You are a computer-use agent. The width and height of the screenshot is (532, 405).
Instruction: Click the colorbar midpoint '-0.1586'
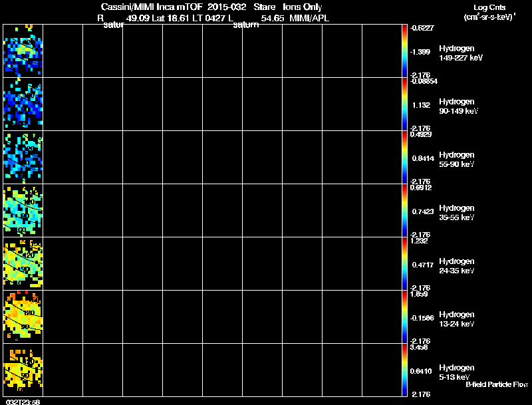422,318
